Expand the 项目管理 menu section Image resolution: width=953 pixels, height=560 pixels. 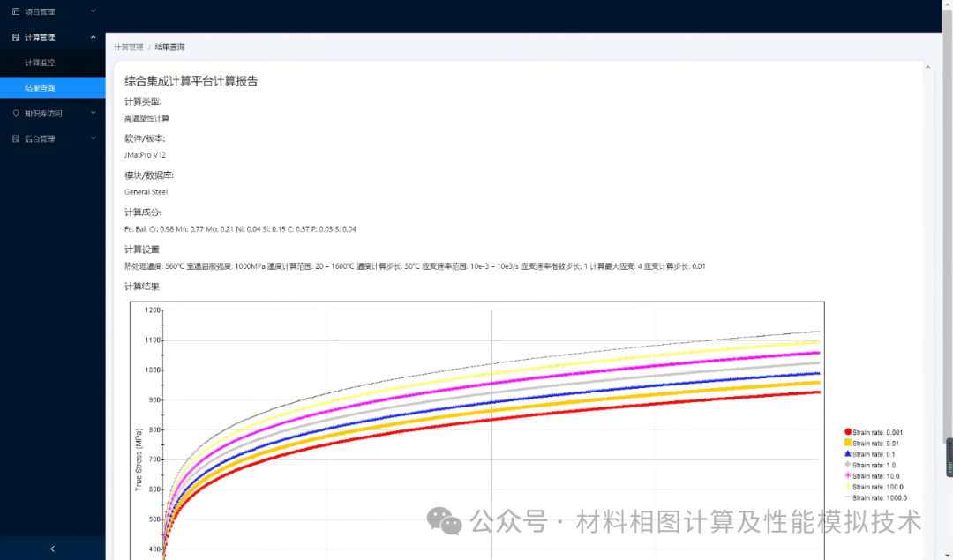click(53, 11)
